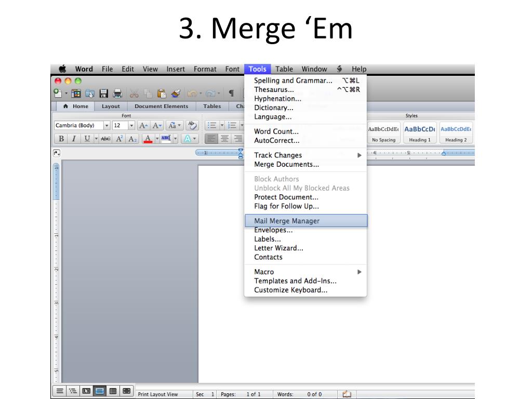The image size is (532, 399).
Task: Apply the red font color swatch
Action: point(148,138)
